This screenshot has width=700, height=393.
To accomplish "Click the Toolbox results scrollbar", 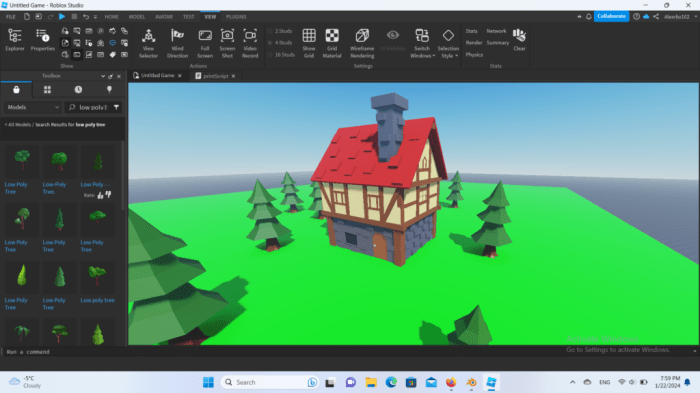I will tap(123, 175).
